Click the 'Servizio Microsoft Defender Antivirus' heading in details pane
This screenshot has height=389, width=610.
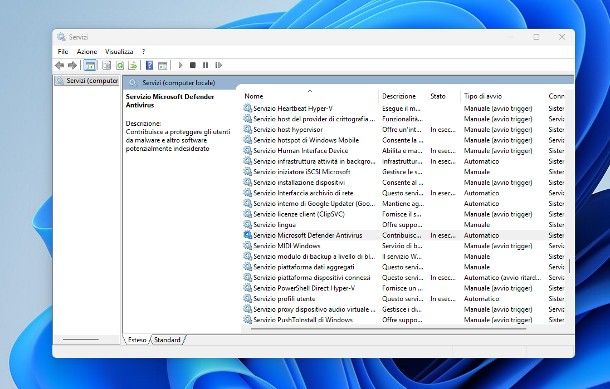pyautogui.click(x=170, y=101)
